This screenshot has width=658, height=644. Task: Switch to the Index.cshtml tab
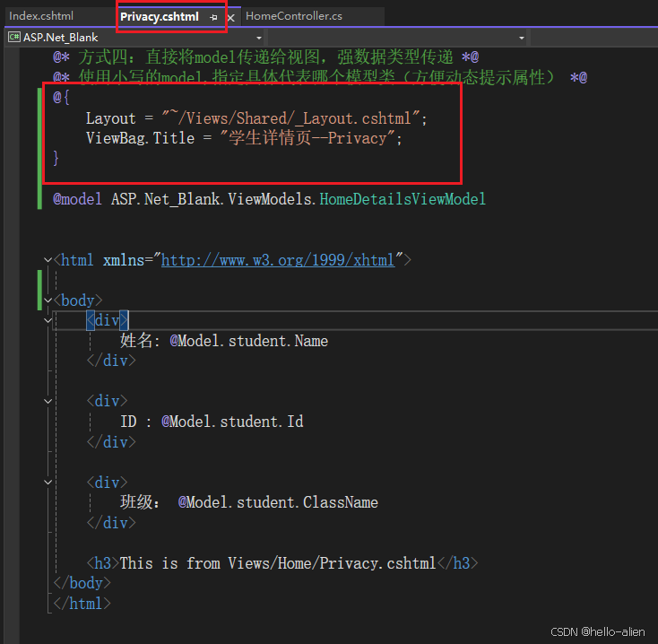point(41,16)
